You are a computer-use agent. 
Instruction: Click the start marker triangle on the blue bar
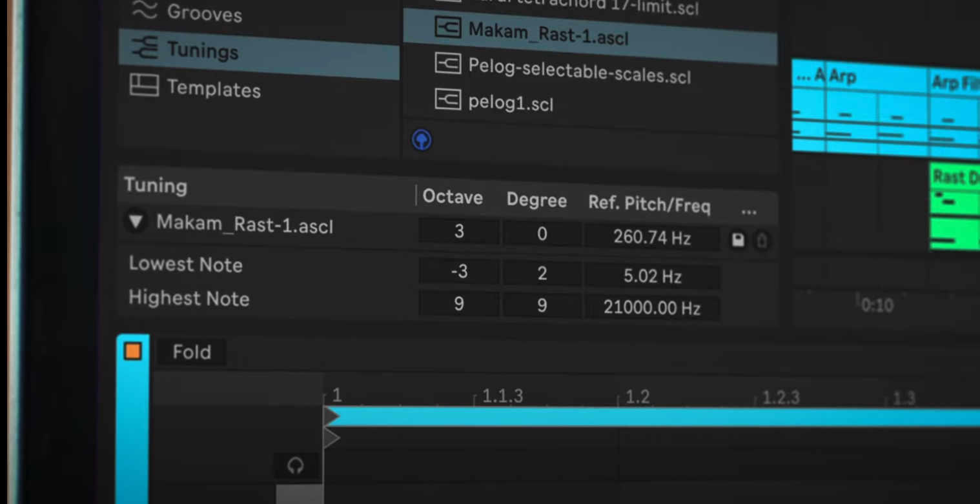click(331, 416)
